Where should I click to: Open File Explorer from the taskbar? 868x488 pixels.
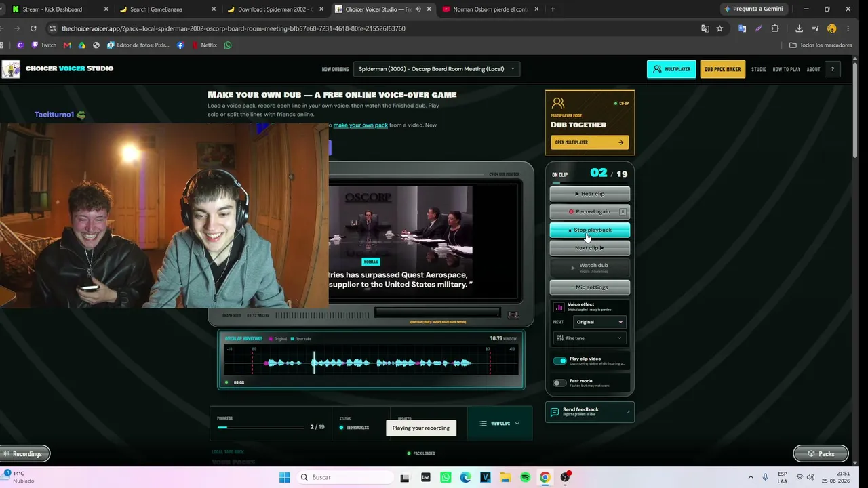pos(505,477)
